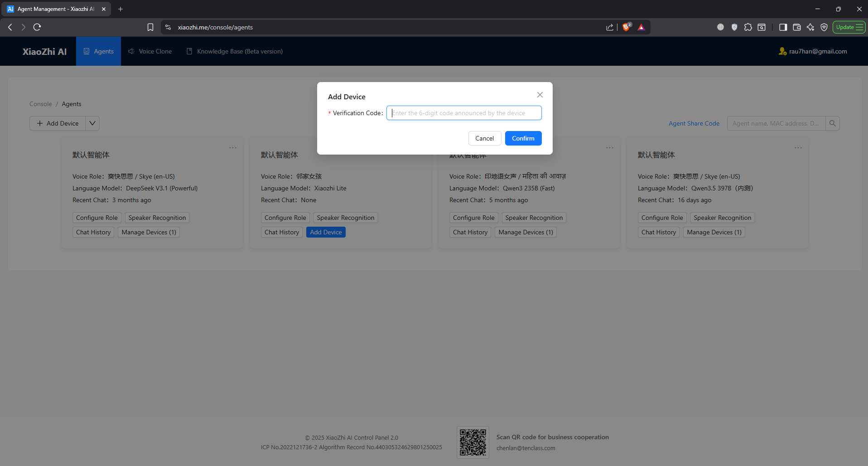Viewport: 868px width, 466px height.
Task: Switch to Voice Clone tab
Action: pyautogui.click(x=150, y=51)
